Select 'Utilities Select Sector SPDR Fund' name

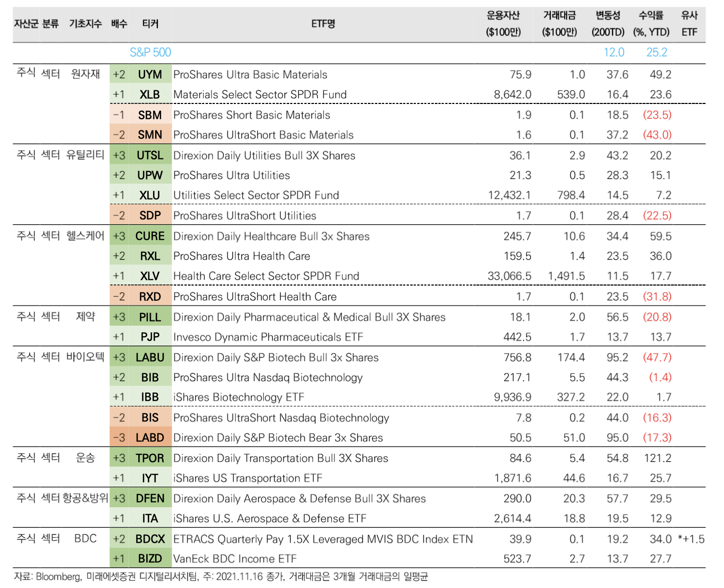coord(256,195)
